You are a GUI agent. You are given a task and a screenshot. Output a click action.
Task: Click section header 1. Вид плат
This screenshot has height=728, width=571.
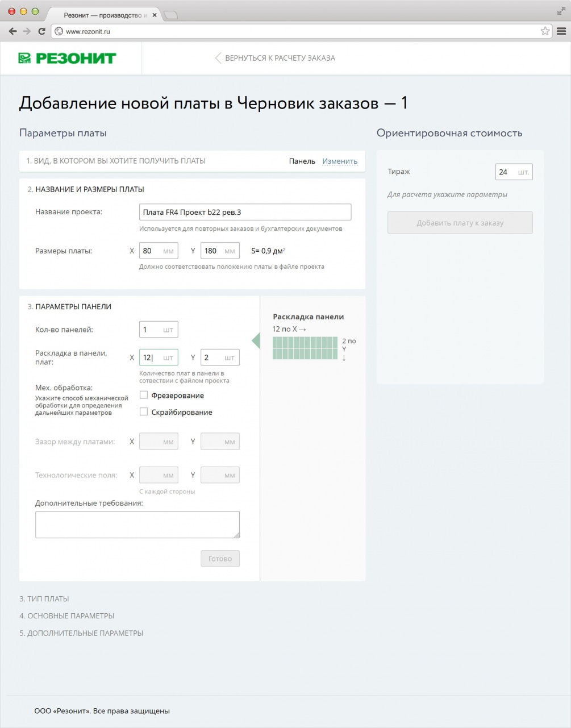coord(116,161)
